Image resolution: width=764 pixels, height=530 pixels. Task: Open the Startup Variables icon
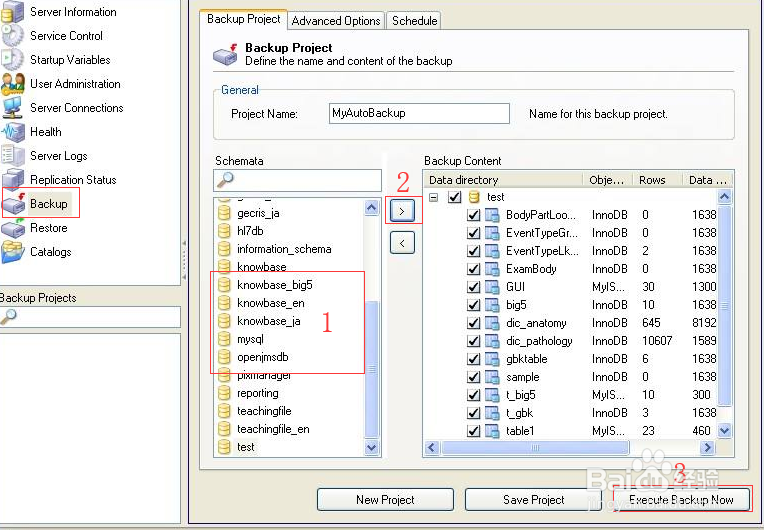pyautogui.click(x=13, y=59)
